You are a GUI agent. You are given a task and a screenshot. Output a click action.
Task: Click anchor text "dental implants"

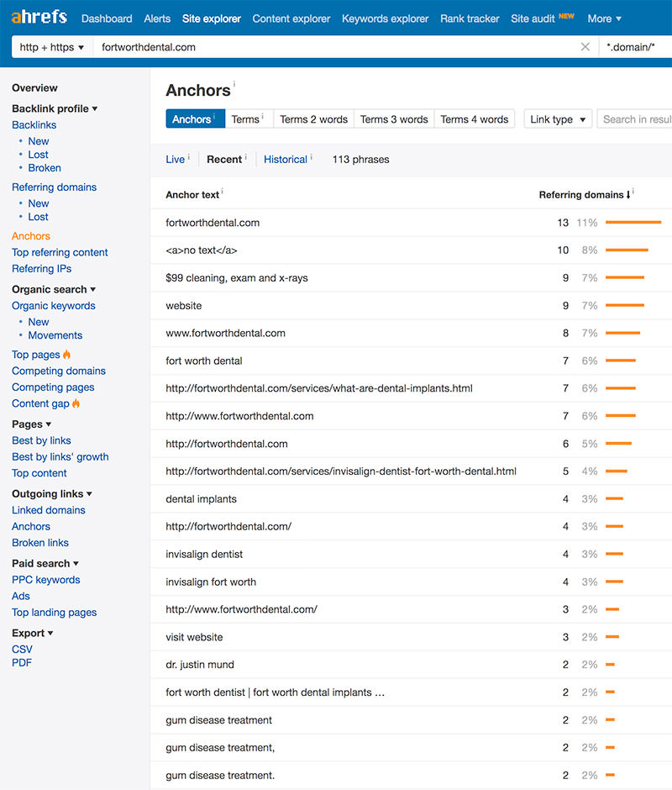click(x=201, y=499)
